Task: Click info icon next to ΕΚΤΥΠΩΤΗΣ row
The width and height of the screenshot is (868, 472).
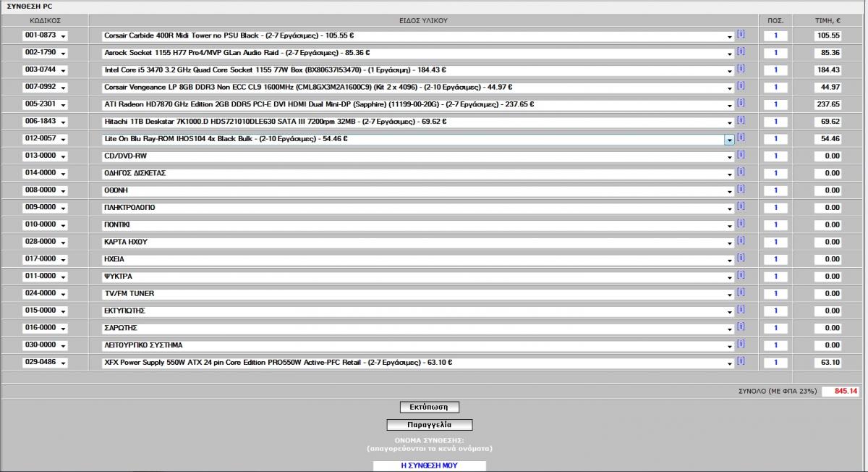Action: [741, 309]
